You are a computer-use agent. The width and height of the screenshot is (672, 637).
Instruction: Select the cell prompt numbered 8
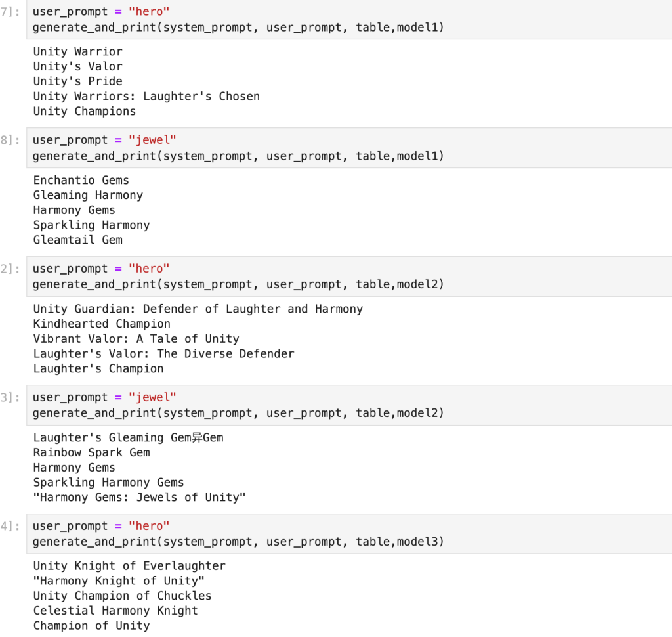10,141
